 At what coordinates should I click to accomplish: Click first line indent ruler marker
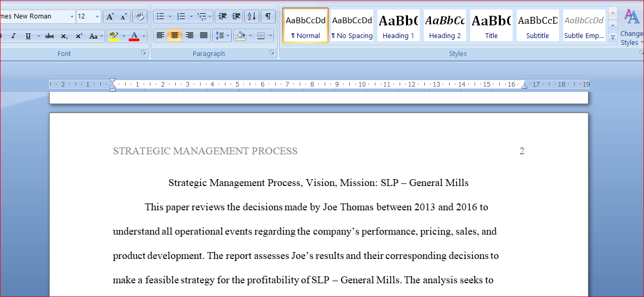pyautogui.click(x=112, y=81)
